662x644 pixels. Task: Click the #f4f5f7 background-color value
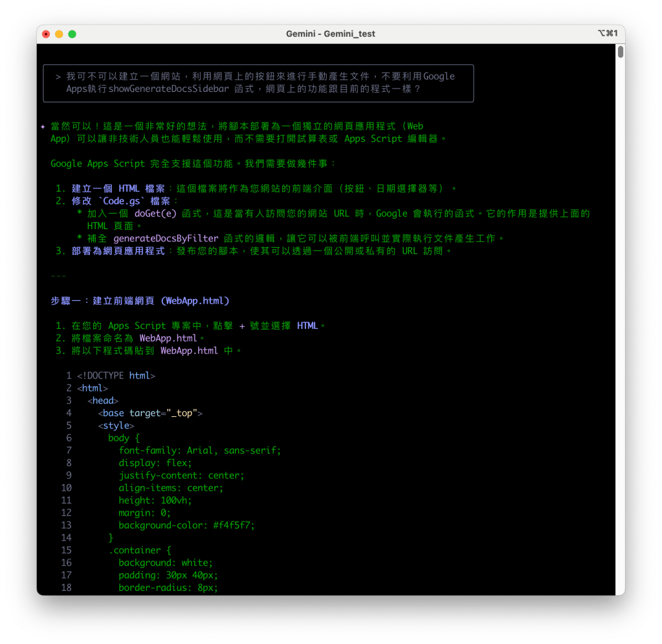[x=234, y=526]
